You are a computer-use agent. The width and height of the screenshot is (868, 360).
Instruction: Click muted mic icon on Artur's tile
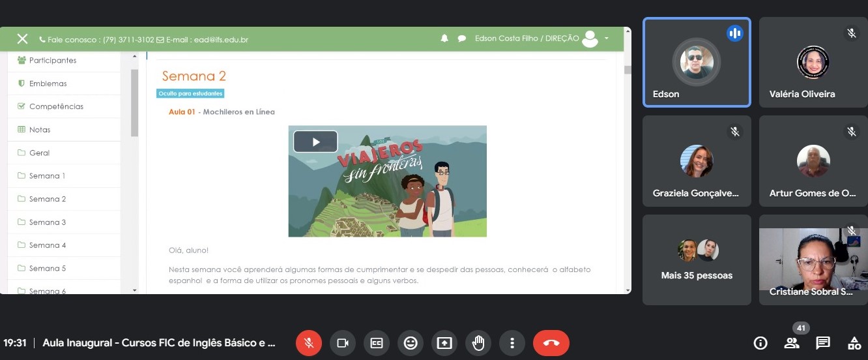[x=851, y=132]
